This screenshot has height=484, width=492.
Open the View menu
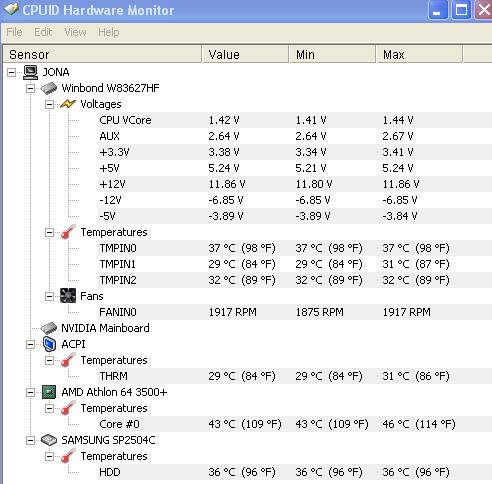(75, 32)
